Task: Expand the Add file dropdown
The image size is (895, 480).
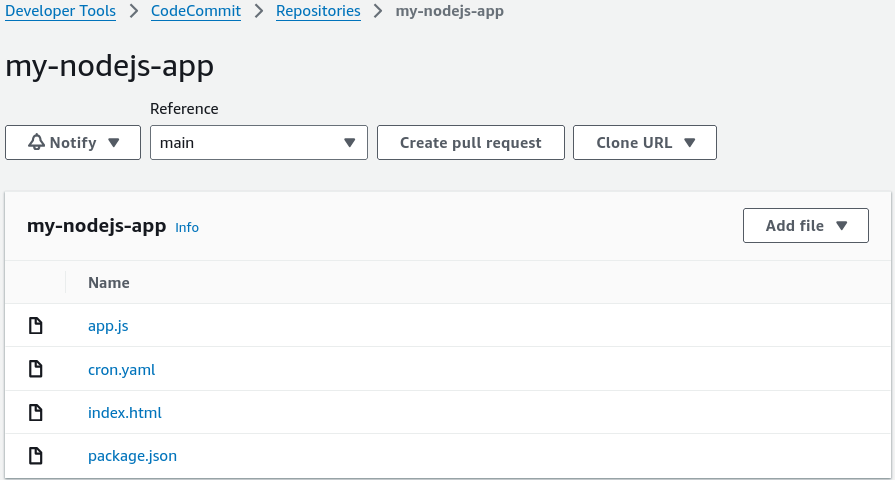Action: click(x=805, y=225)
